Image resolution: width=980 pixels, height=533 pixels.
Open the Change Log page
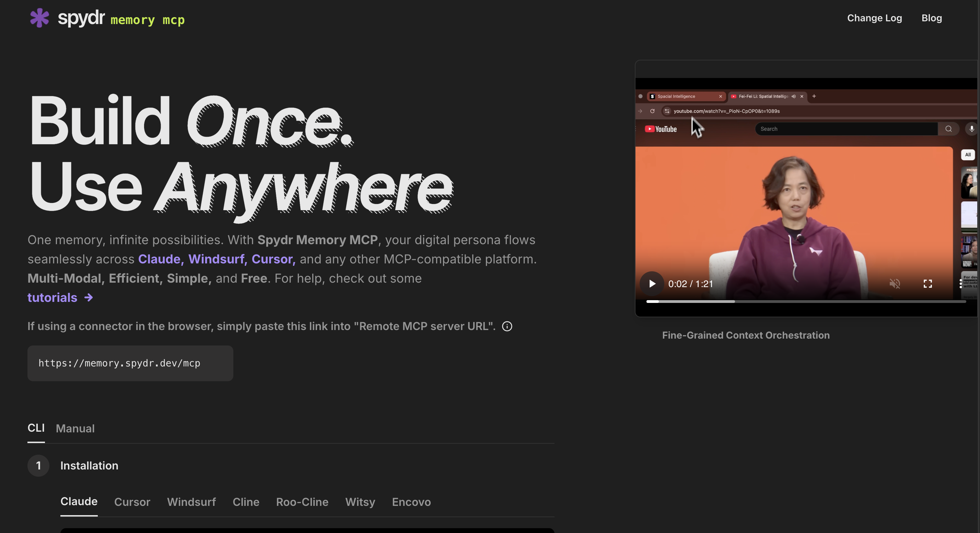pos(874,18)
